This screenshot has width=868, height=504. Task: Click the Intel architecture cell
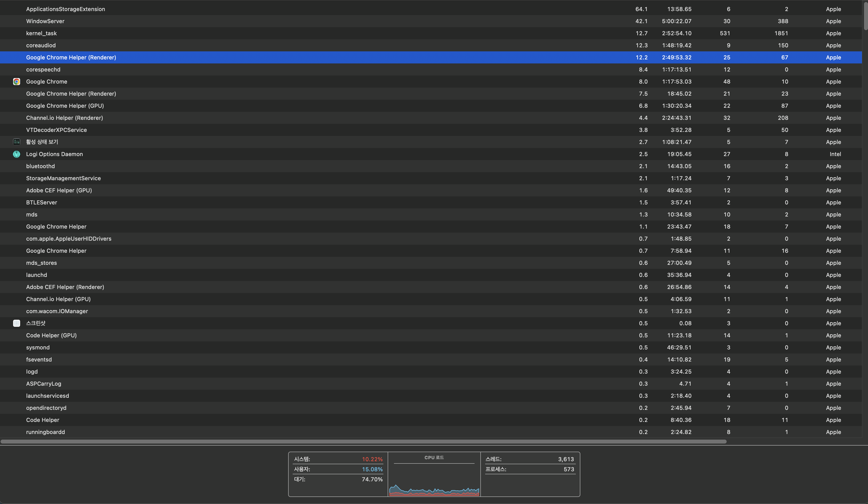(x=835, y=154)
